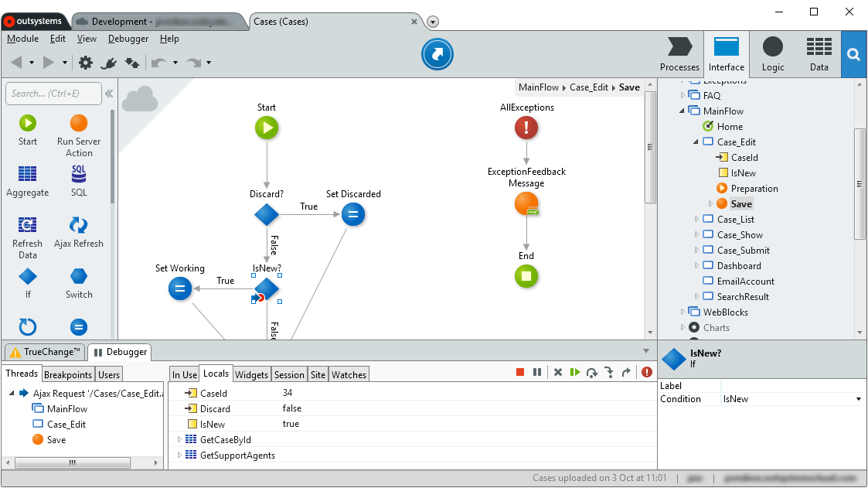The width and height of the screenshot is (868, 488).
Task: Switch to the Widgets debugger tab
Action: pos(251,374)
